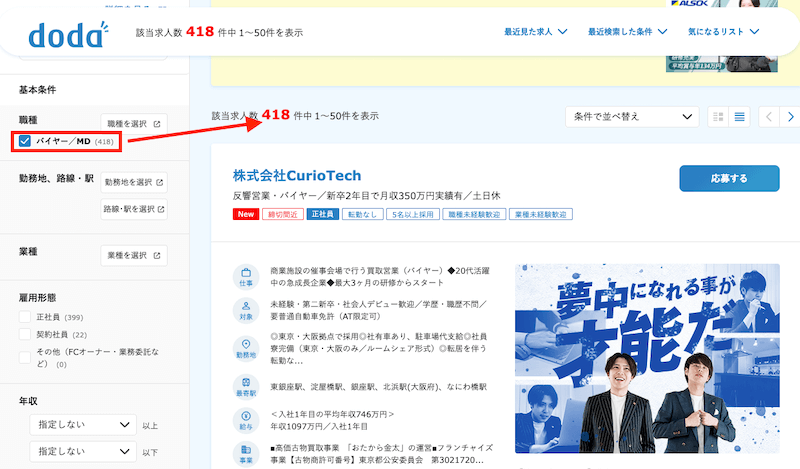Go to next results page arrow

point(790,117)
